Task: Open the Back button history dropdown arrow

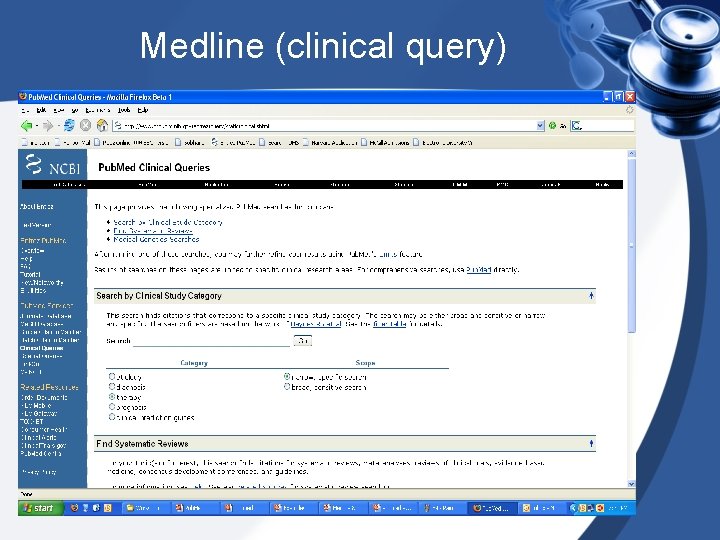Action: [x=36, y=125]
